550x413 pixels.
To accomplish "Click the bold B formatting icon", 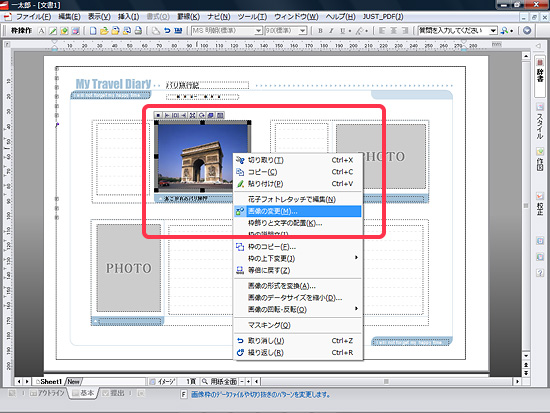I will pyautogui.click(x=320, y=31).
